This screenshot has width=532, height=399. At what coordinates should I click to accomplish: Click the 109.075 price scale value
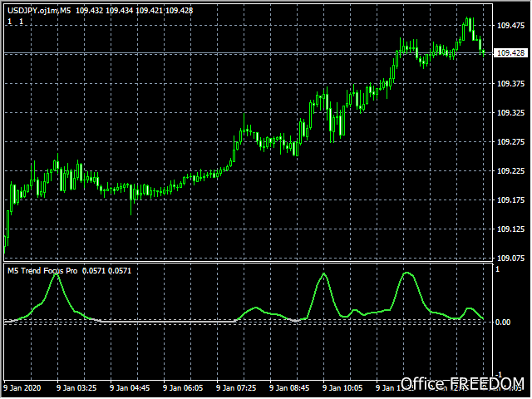510,259
